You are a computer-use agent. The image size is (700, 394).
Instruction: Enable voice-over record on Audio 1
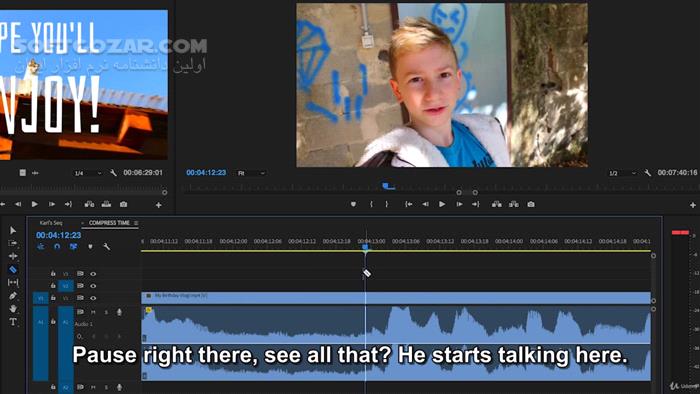click(119, 312)
